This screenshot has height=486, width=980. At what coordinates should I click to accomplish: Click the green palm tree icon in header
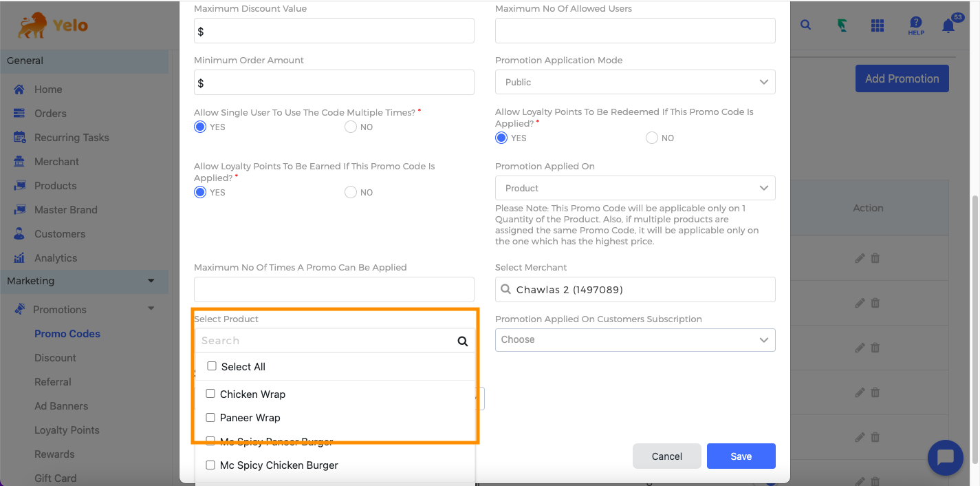pyautogui.click(x=842, y=25)
